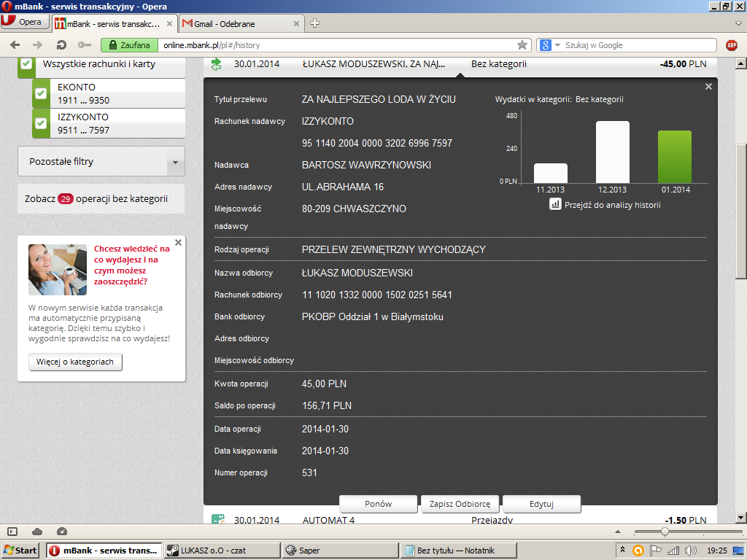Switch to the Gmail - Odebrane tab
This screenshot has height=560, width=747.
(241, 24)
